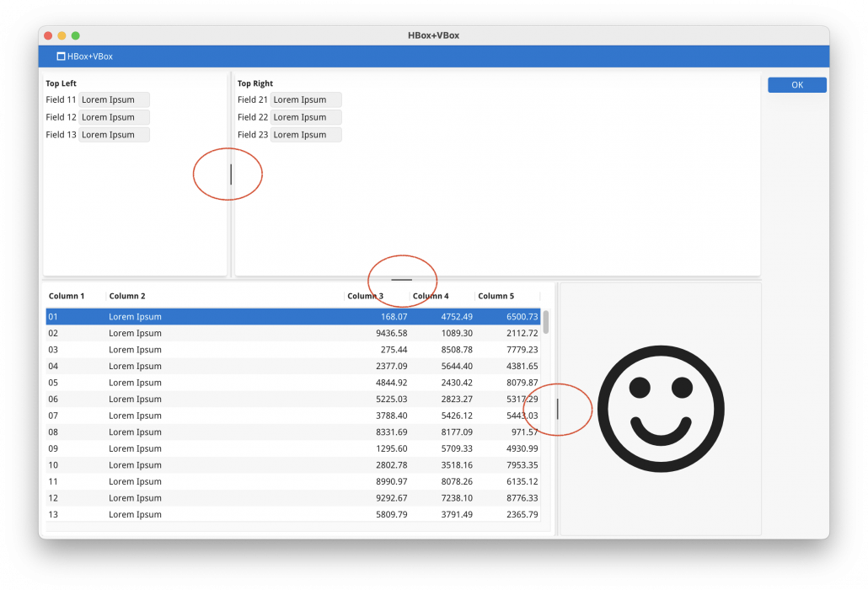Click the Column 2 header
The height and width of the screenshot is (590, 868).
pos(128,296)
